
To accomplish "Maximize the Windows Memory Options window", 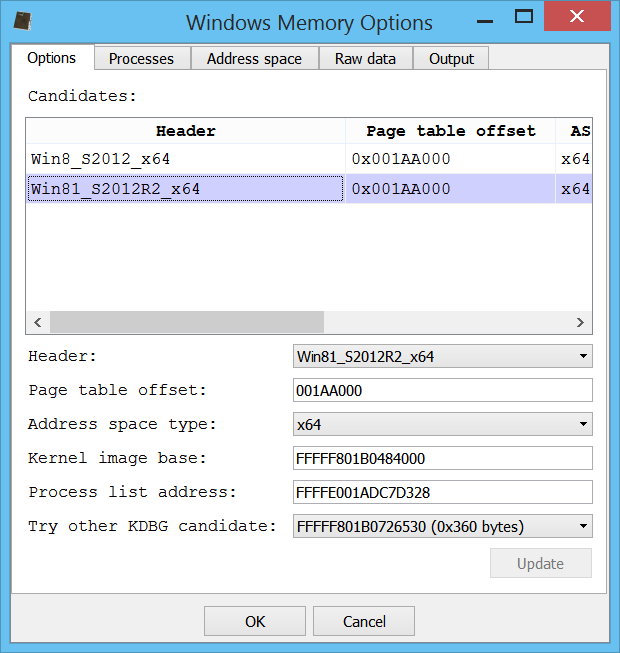I will pyautogui.click(x=523, y=17).
